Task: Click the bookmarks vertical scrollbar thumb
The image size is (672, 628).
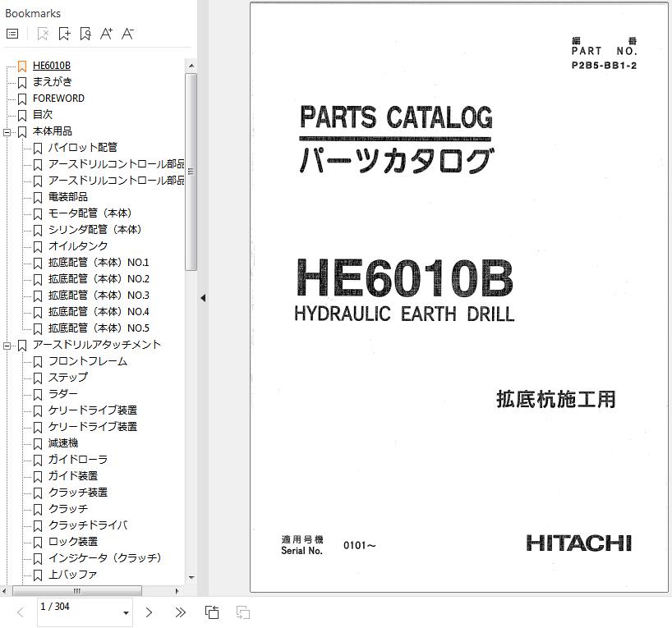Action: click(191, 172)
